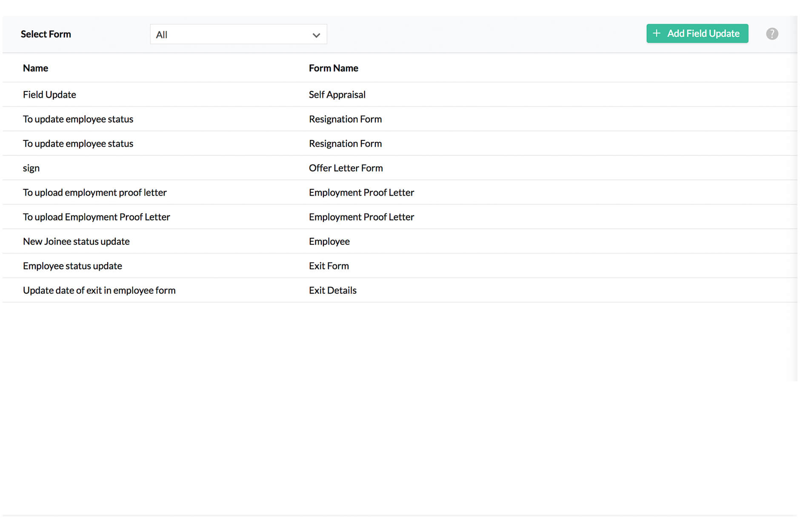Click the Form Name column header
Screen dimensions: 800x532
pos(334,68)
